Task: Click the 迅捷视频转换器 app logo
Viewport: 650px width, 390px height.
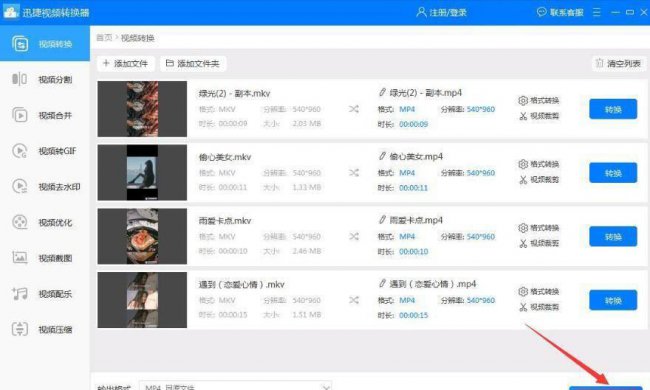Action: 11,12
